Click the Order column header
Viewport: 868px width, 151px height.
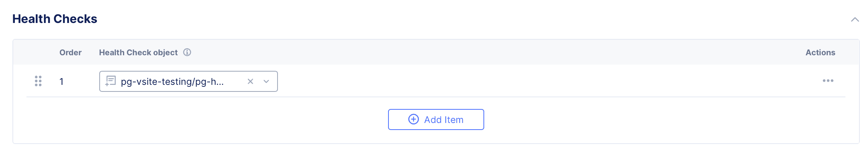click(70, 53)
